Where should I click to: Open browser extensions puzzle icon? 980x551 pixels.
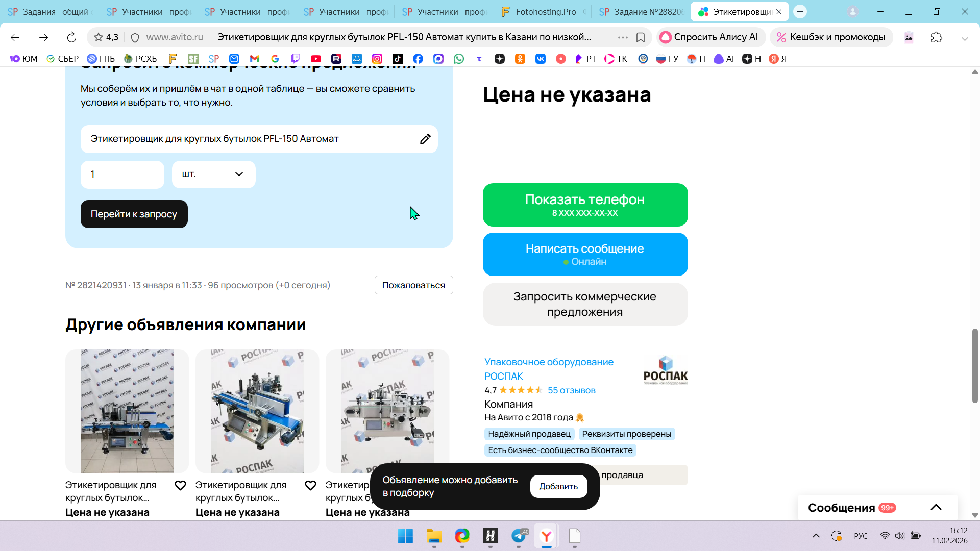click(936, 37)
